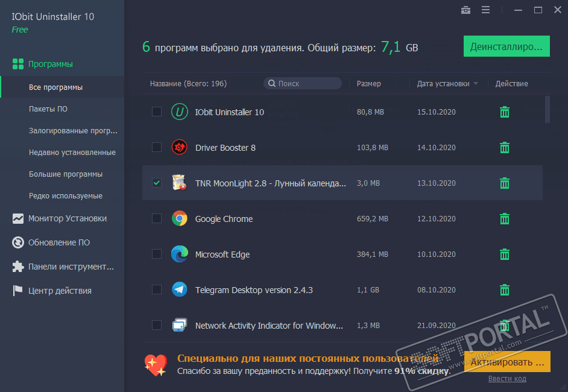Click trash icon for Driver Booster 8
This screenshot has height=392, width=568.
tap(504, 148)
